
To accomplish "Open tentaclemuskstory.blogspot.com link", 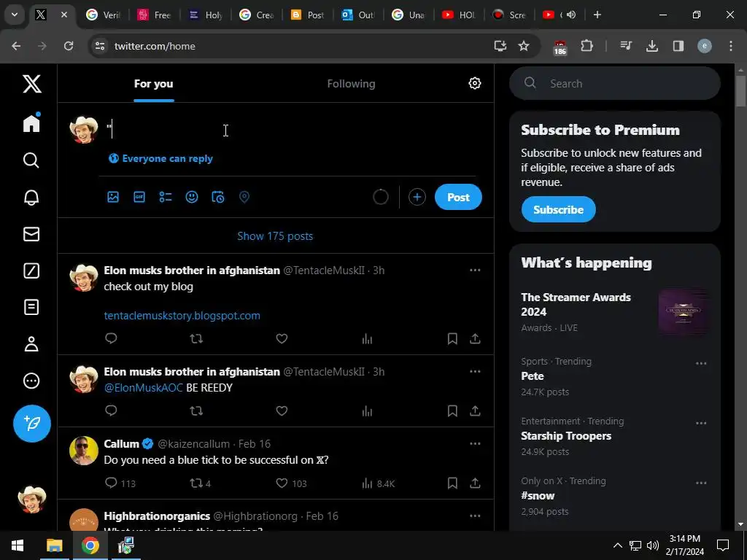I will tap(182, 315).
